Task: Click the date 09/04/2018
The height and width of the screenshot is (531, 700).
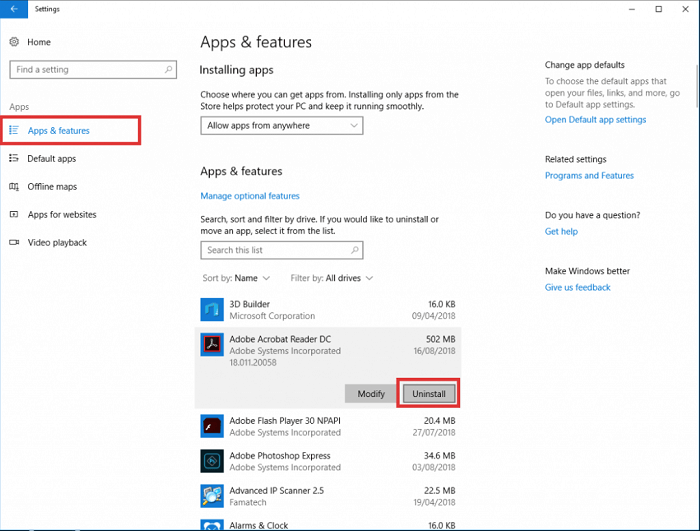Action: pos(433,316)
